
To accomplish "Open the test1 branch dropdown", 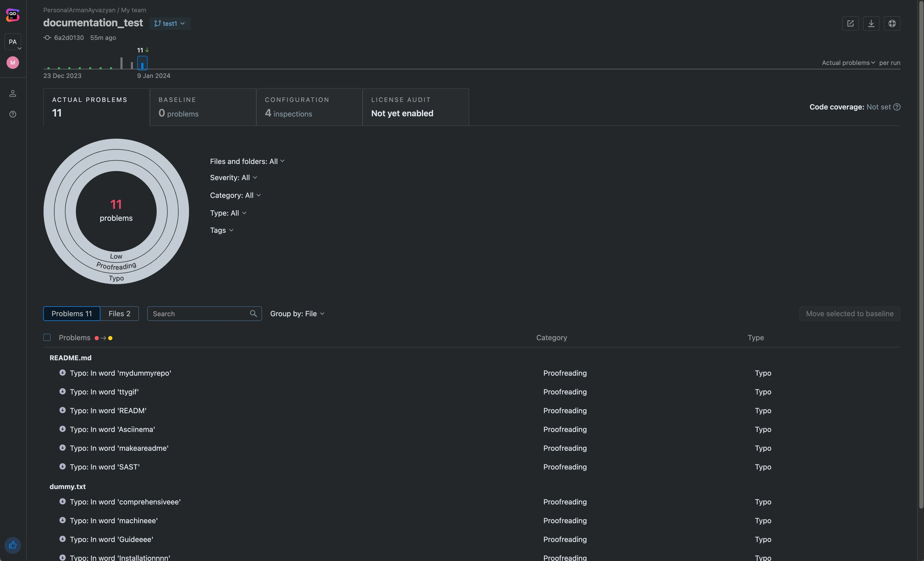I will click(170, 24).
